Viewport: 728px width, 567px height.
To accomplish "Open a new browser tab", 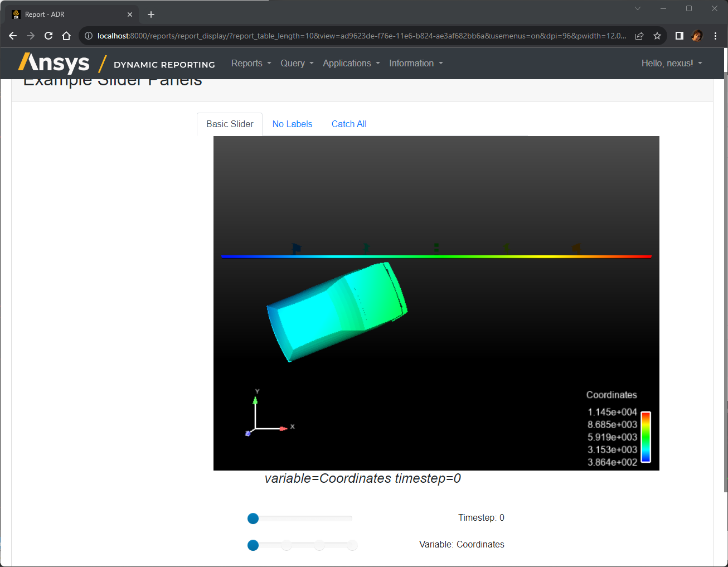I will (151, 14).
